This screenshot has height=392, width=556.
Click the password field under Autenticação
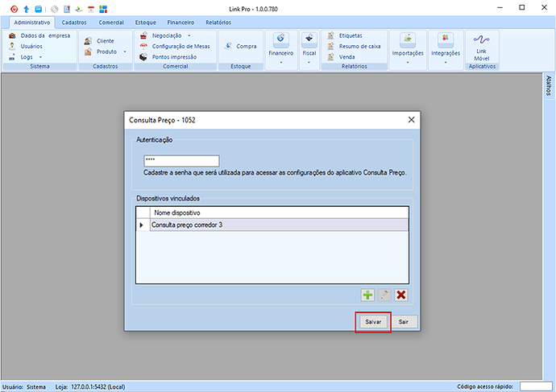[181, 161]
